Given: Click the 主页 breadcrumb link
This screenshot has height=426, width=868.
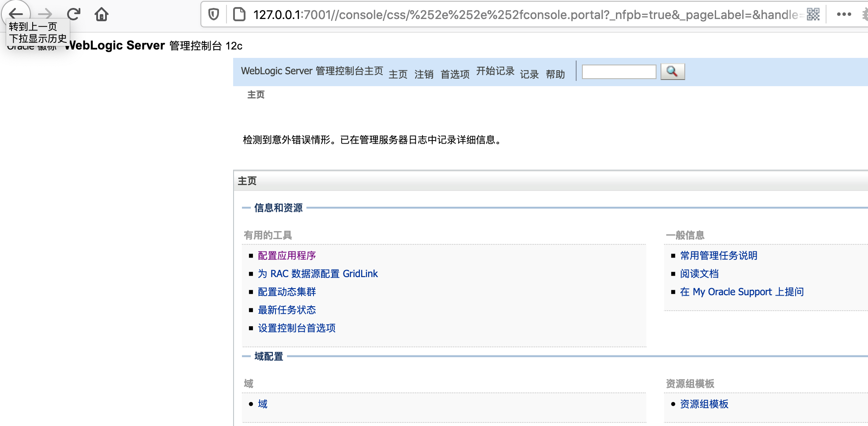Looking at the screenshot, I should (256, 95).
